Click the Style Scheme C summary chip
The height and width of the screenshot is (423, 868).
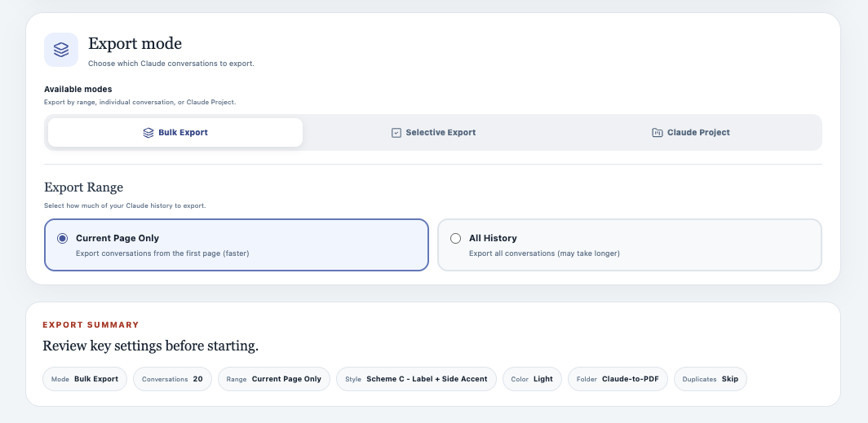[x=416, y=379]
